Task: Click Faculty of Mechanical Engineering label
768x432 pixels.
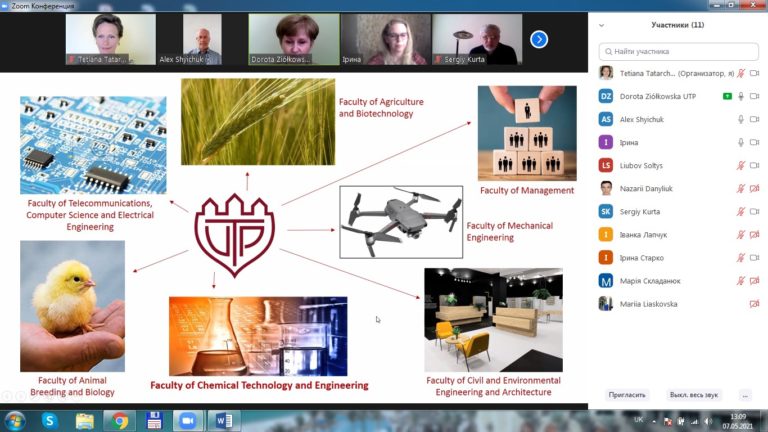Action: click(x=509, y=231)
